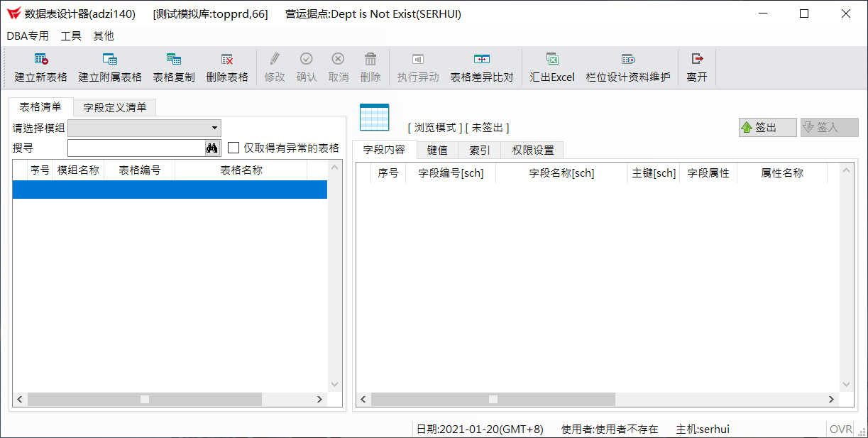Click the 主键[sch] column header
Screen dimensions: 868x438
click(654, 173)
